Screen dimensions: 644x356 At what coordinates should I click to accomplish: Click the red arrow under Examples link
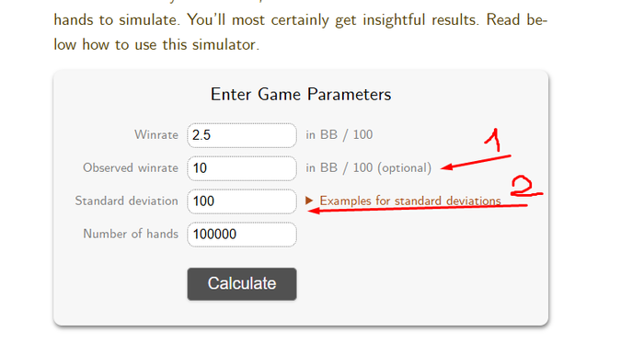[418, 209]
